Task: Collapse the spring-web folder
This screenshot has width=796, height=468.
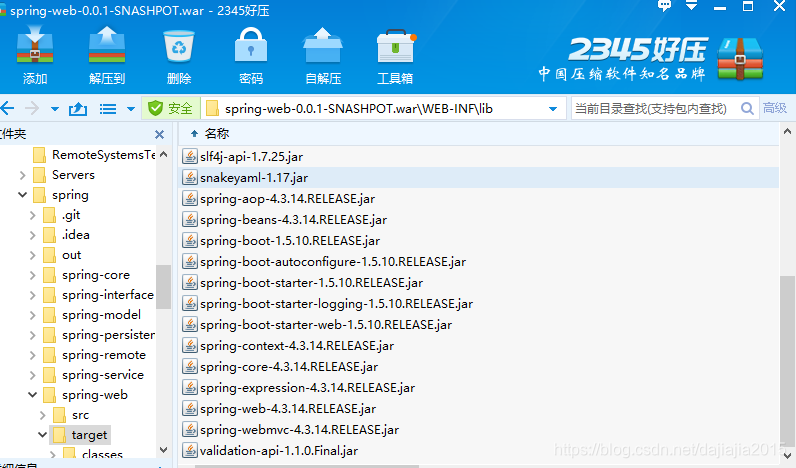Action: coord(32,394)
